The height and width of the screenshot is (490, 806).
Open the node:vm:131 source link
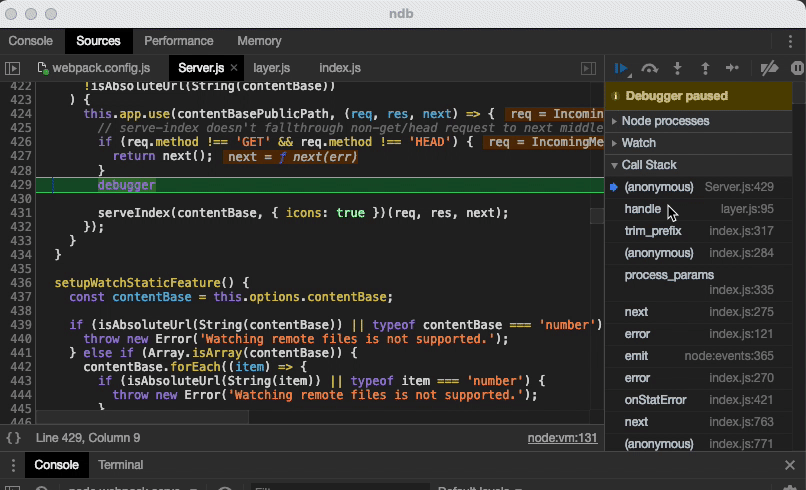coord(562,438)
